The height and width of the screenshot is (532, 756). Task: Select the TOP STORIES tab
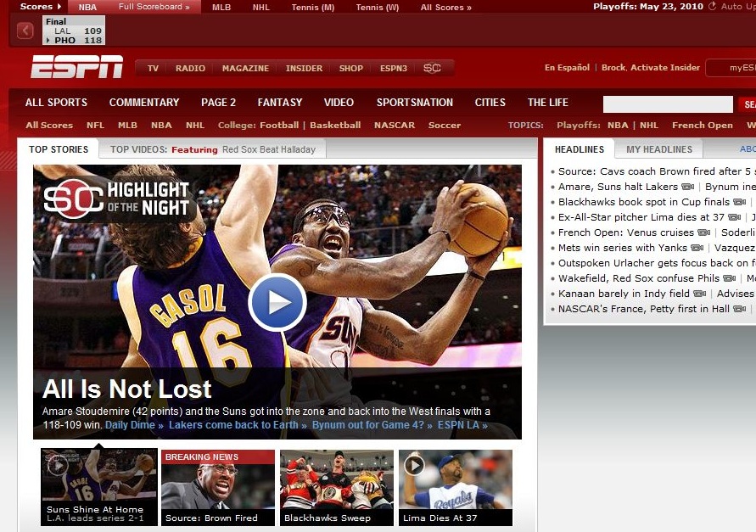[x=59, y=149]
